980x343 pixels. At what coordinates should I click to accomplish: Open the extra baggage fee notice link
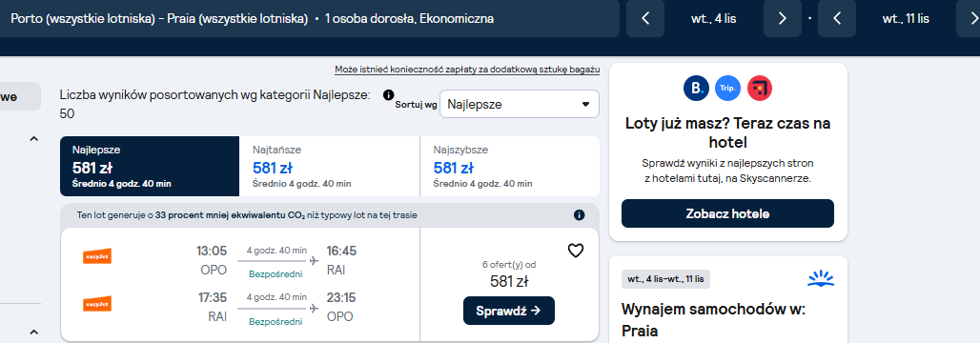coord(467,70)
